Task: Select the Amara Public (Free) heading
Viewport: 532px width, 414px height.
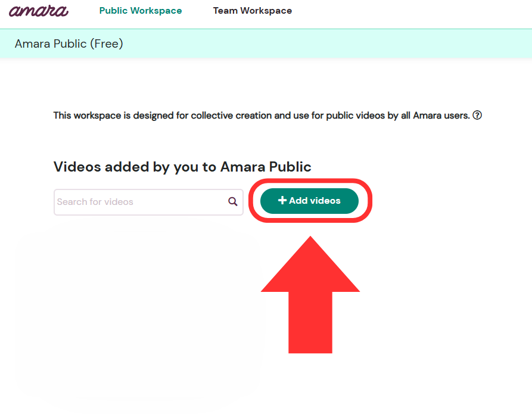Action: coord(69,43)
